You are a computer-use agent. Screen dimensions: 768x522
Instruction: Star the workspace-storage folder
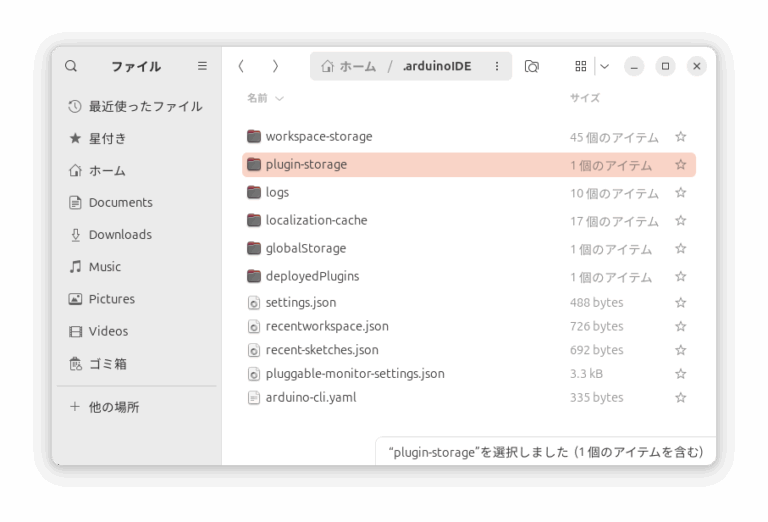680,137
